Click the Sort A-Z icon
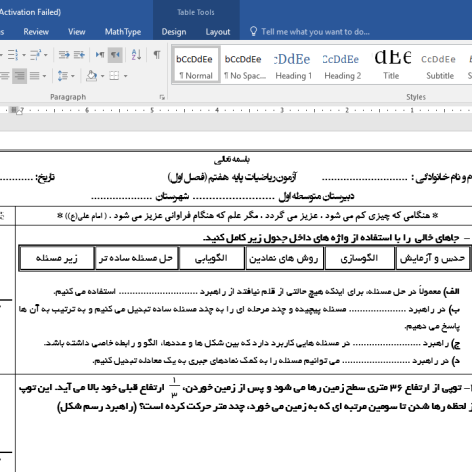 click(x=136, y=54)
